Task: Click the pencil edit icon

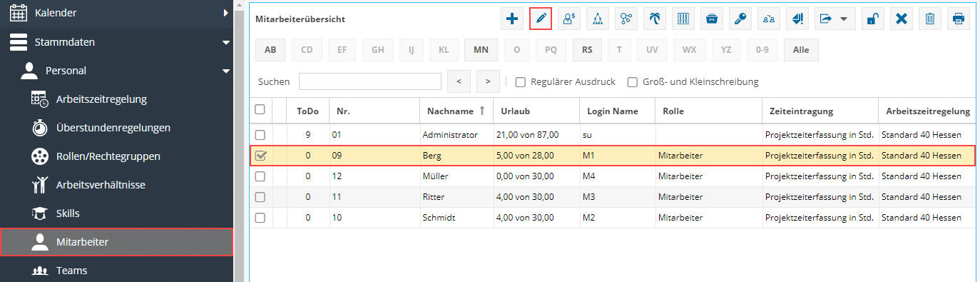Action: (541, 19)
